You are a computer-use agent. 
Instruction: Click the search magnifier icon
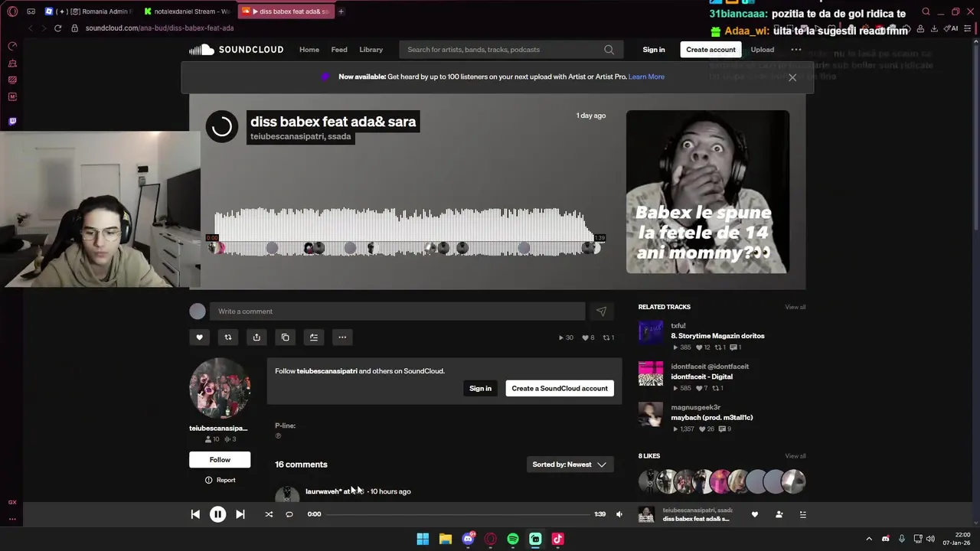[609, 50]
